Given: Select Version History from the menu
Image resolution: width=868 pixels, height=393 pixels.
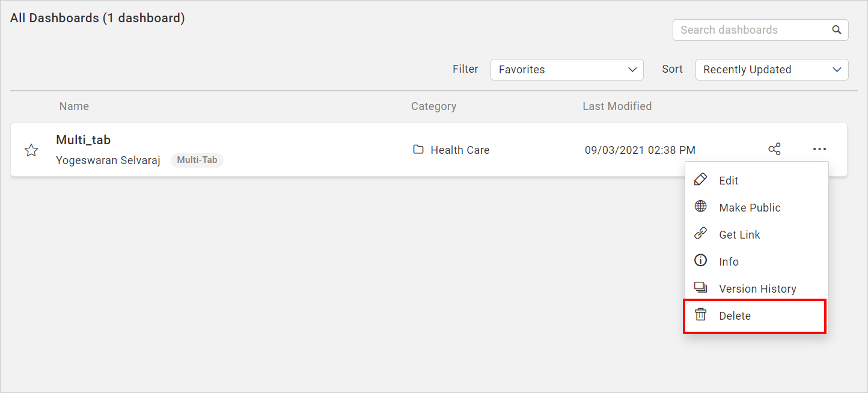Looking at the screenshot, I should click(x=756, y=288).
